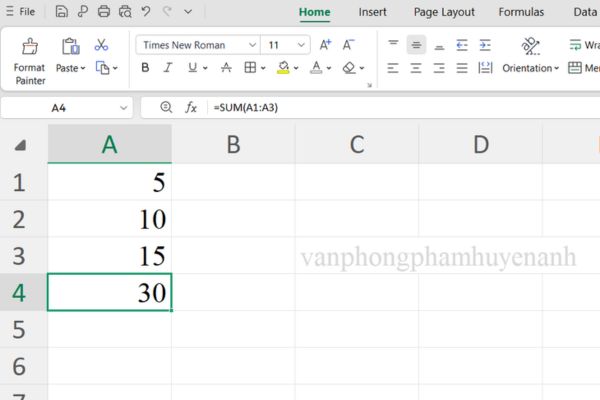Open underline style dropdown arrow
This screenshot has width=600, height=400.
[205, 68]
